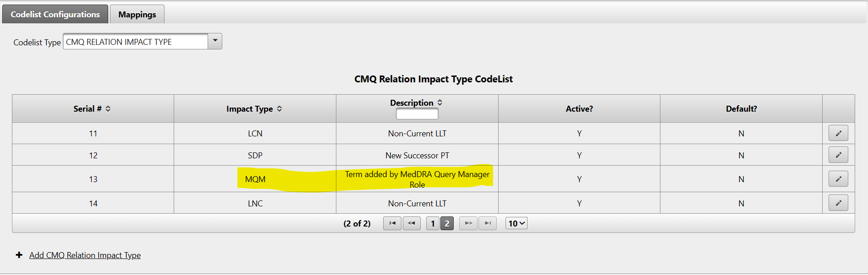
Task: Edit the SDP impact type row
Action: click(x=838, y=155)
